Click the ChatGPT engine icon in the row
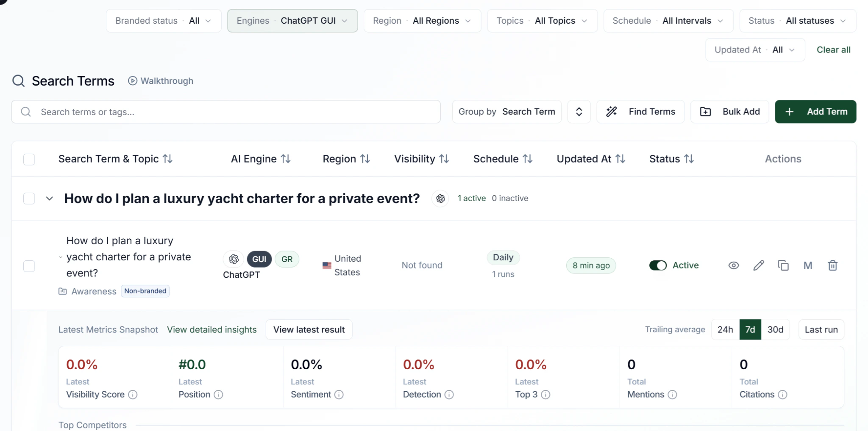This screenshot has height=431, width=868. coord(234,259)
